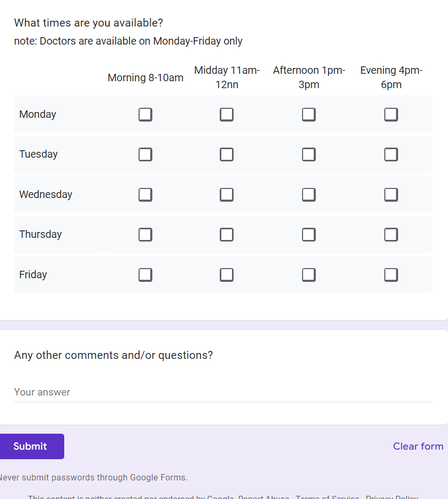Check Friday Evening 4pm-6pm box
448x499 pixels.
click(391, 275)
